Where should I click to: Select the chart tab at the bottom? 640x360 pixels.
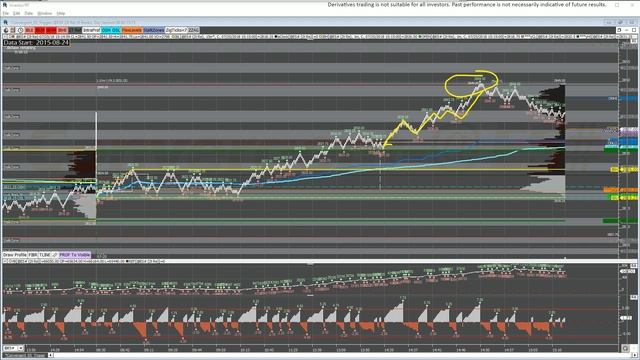click(25, 356)
